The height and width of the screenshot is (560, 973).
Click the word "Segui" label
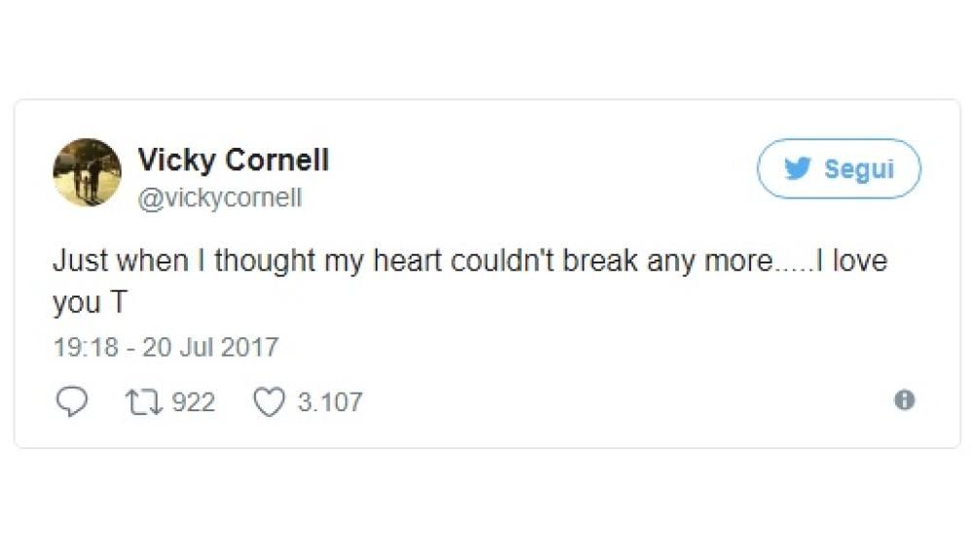tap(858, 169)
